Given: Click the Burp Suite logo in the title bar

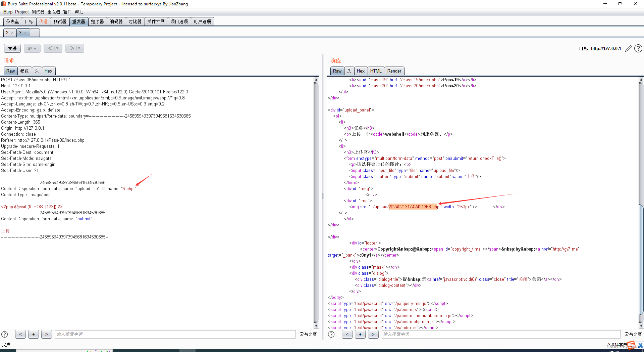Looking at the screenshot, I should pyautogui.click(x=3, y=4).
